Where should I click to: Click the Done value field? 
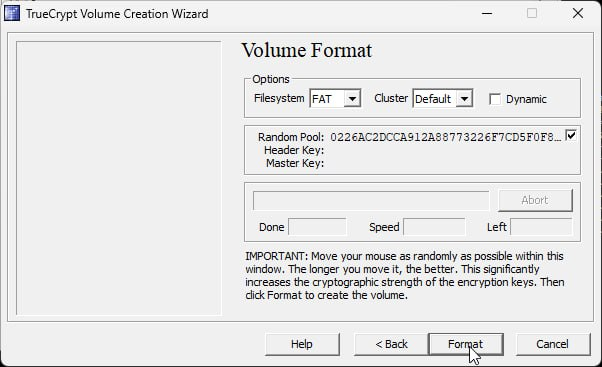click(x=317, y=226)
